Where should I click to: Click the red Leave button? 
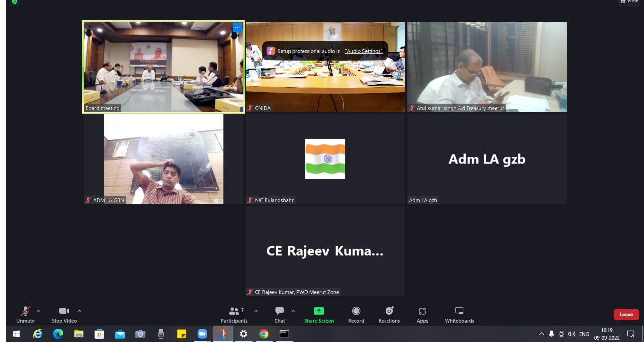[626, 315]
